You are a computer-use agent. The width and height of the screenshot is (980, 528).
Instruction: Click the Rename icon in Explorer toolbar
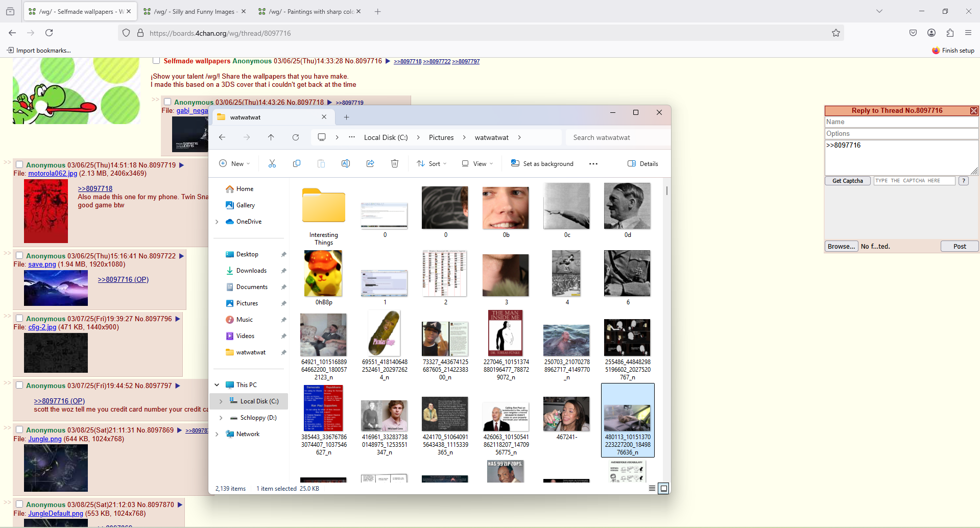(346, 163)
